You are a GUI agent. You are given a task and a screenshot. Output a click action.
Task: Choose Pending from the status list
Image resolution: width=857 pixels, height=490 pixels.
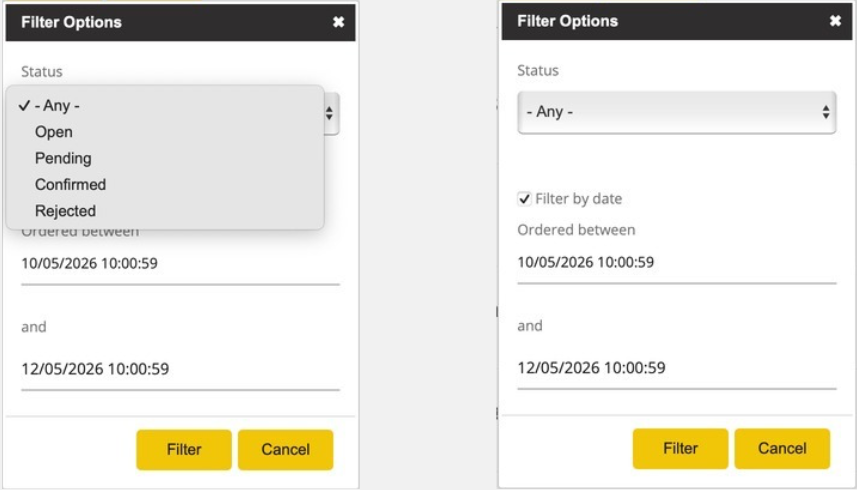pyautogui.click(x=165, y=158)
